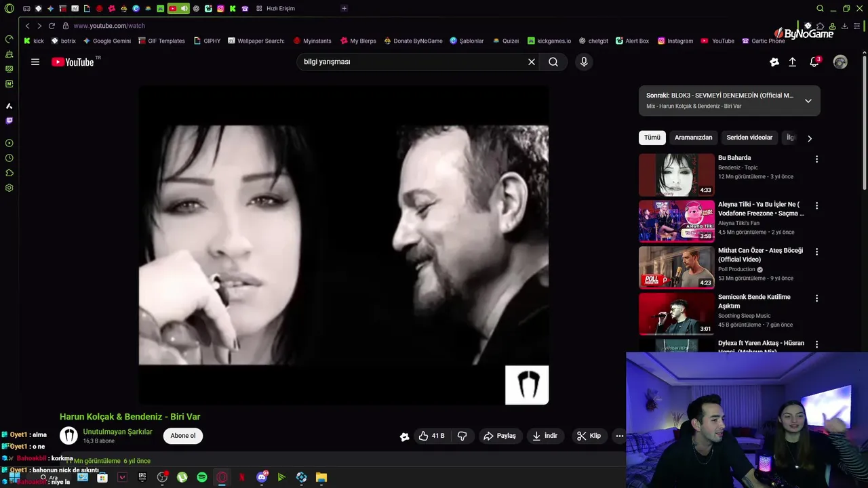Expand the Sonraki mix playlist chevron
Image resolution: width=868 pixels, height=488 pixels.
click(x=808, y=101)
